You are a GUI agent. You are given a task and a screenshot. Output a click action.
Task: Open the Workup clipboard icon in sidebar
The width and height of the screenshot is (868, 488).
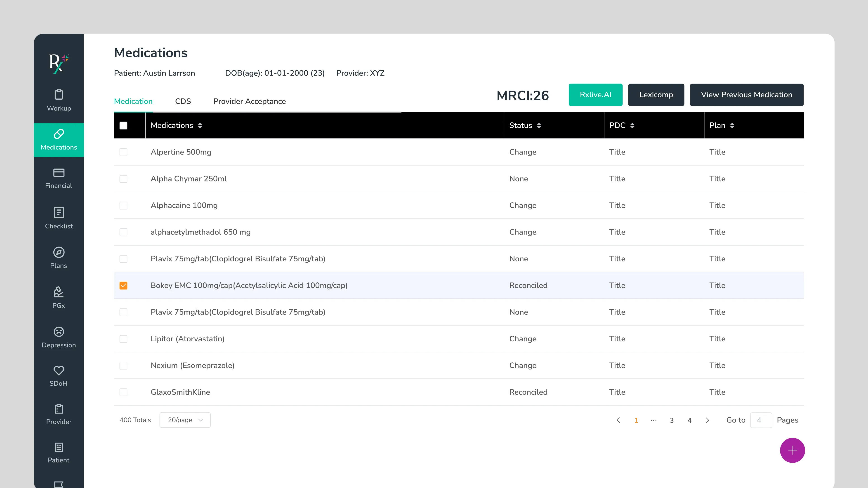pos(59,95)
